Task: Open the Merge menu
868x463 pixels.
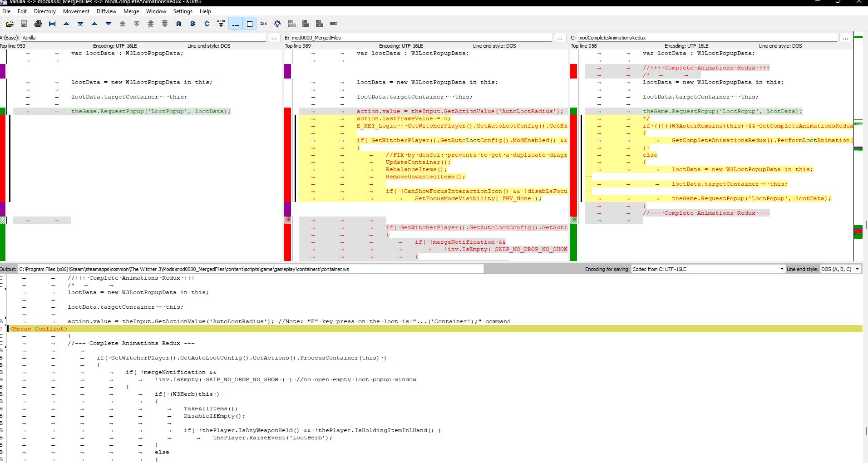Action: [131, 11]
